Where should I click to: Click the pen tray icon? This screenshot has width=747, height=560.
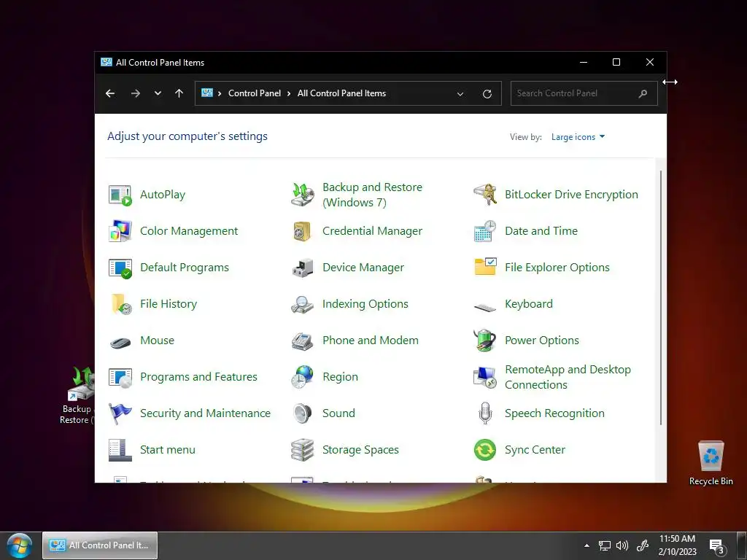pos(643,545)
